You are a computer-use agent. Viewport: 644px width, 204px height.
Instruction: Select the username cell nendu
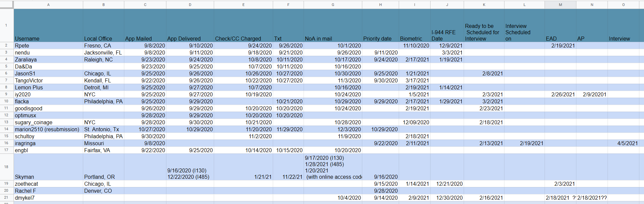pos(48,52)
